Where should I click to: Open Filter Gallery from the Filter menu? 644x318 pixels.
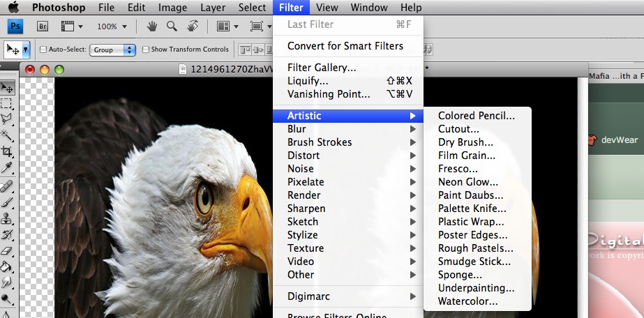[x=322, y=68]
